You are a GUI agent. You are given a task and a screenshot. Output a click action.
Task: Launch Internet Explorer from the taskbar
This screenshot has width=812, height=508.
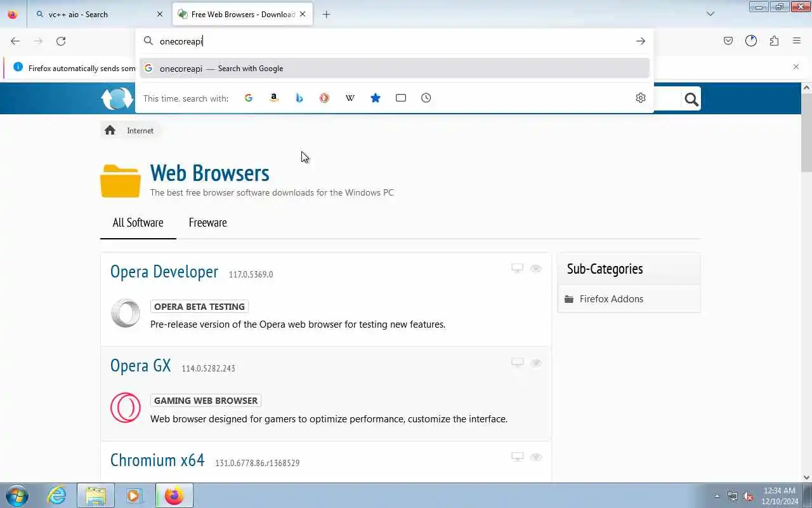click(57, 495)
